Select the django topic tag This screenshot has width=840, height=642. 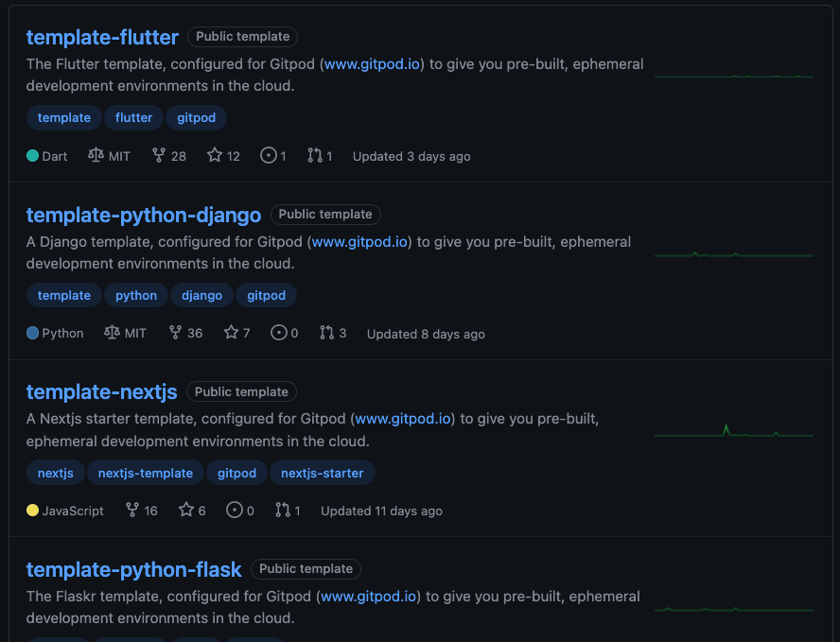[x=201, y=296]
